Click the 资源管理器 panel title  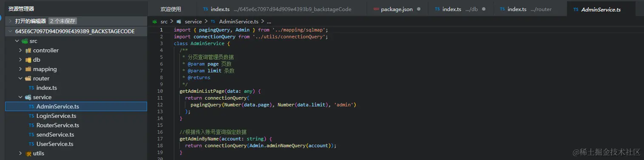coord(21,9)
